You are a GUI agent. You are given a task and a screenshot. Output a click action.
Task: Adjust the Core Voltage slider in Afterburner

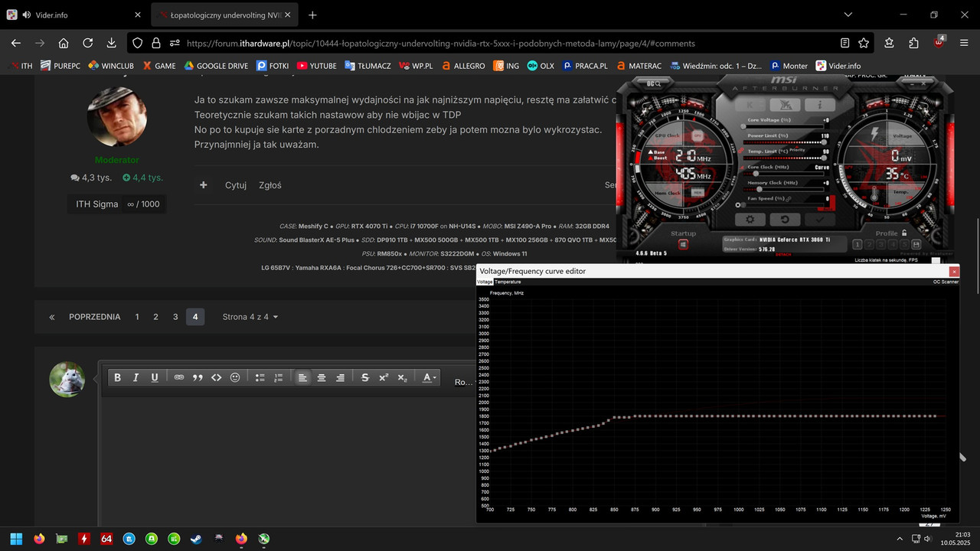tap(782, 126)
